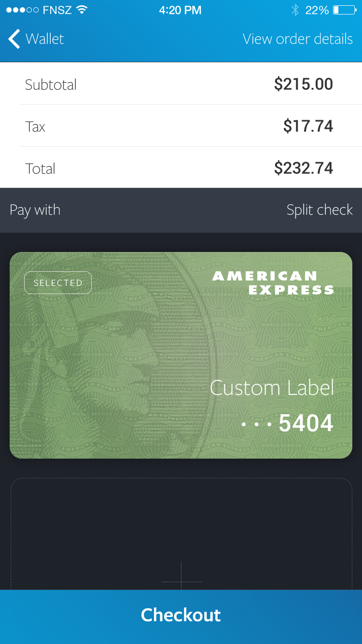Tap the Total amount $232.74
The width and height of the screenshot is (362, 644).
[303, 168]
